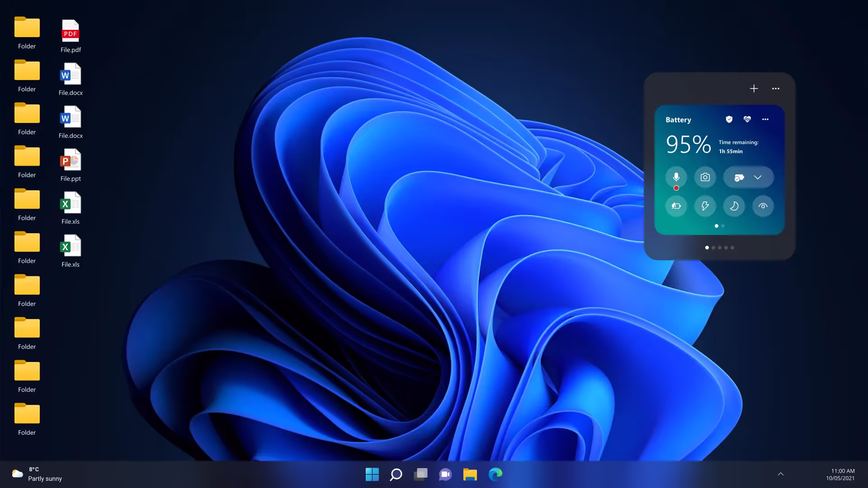Screen dimensions: 868x488
Task: Open the widget panel's top three-dot menu
Action: [x=775, y=89]
